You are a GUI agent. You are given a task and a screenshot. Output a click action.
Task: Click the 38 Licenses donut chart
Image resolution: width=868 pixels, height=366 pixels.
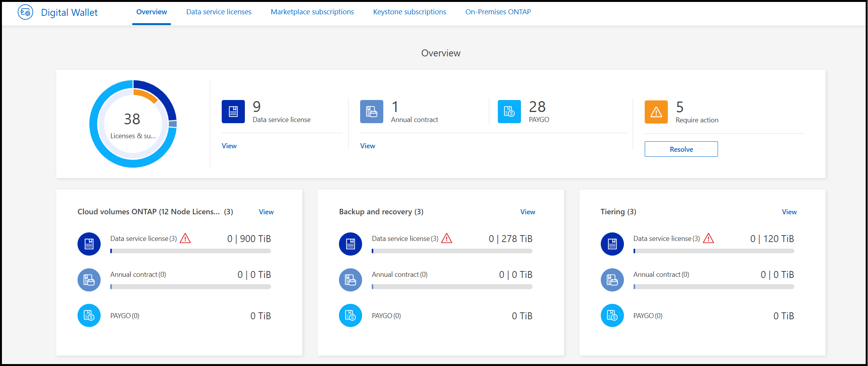[133, 124]
